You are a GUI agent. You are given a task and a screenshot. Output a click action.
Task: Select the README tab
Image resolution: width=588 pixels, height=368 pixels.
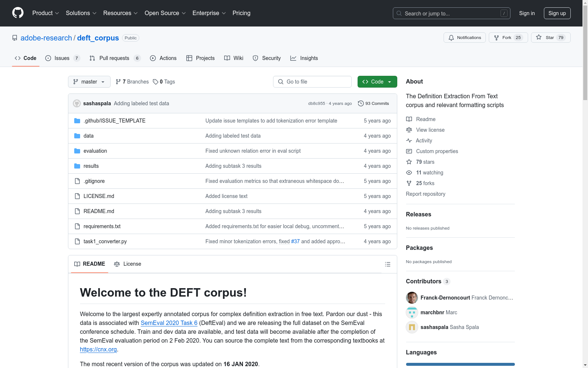[x=90, y=264]
